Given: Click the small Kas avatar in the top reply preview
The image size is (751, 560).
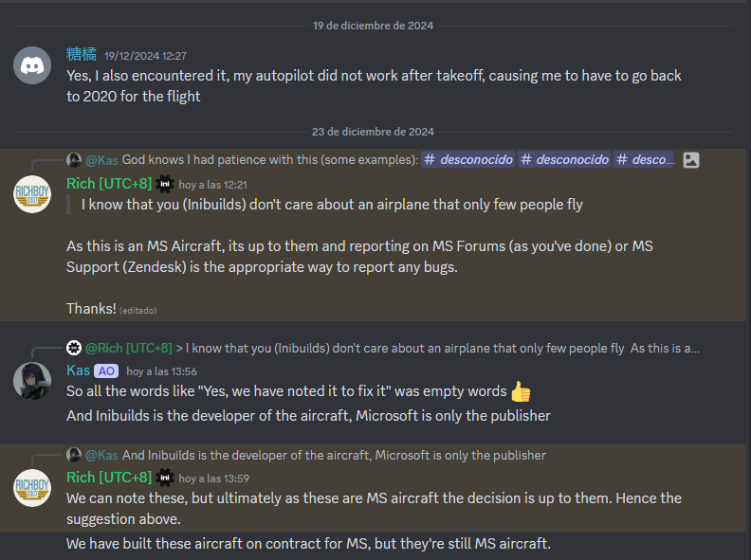Looking at the screenshot, I should click(x=74, y=160).
